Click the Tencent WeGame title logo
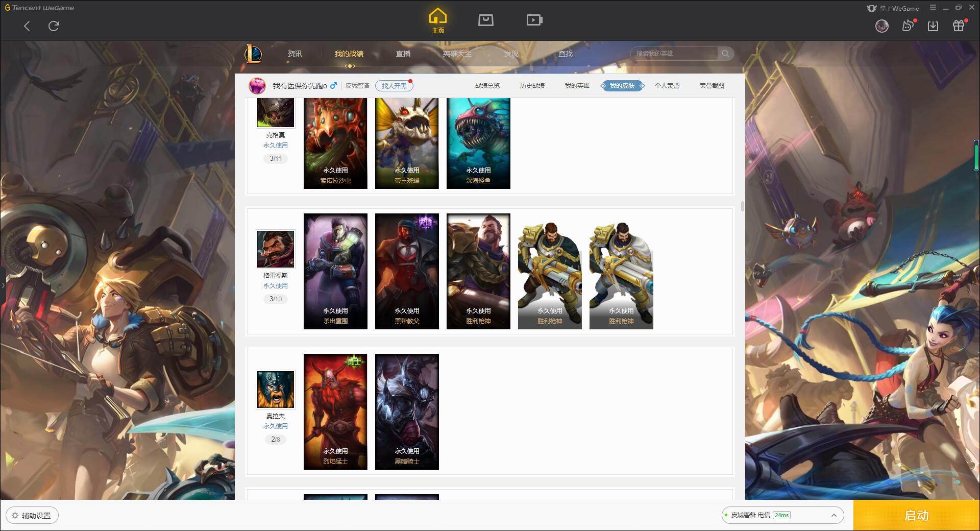The image size is (980, 531). (40, 8)
